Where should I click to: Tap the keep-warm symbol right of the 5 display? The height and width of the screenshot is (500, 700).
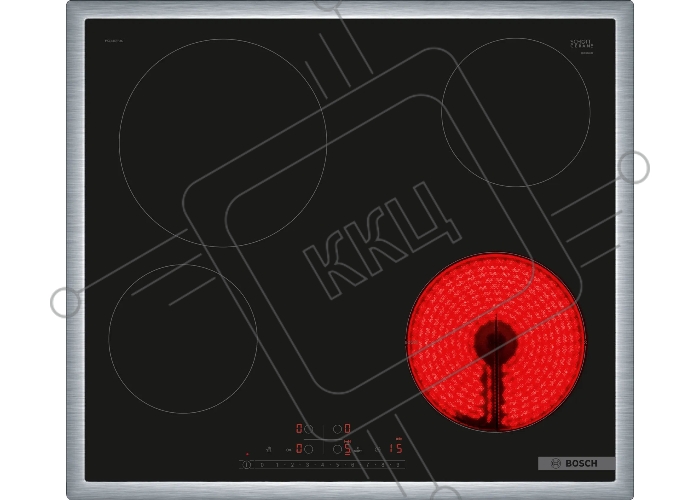[x=357, y=450]
